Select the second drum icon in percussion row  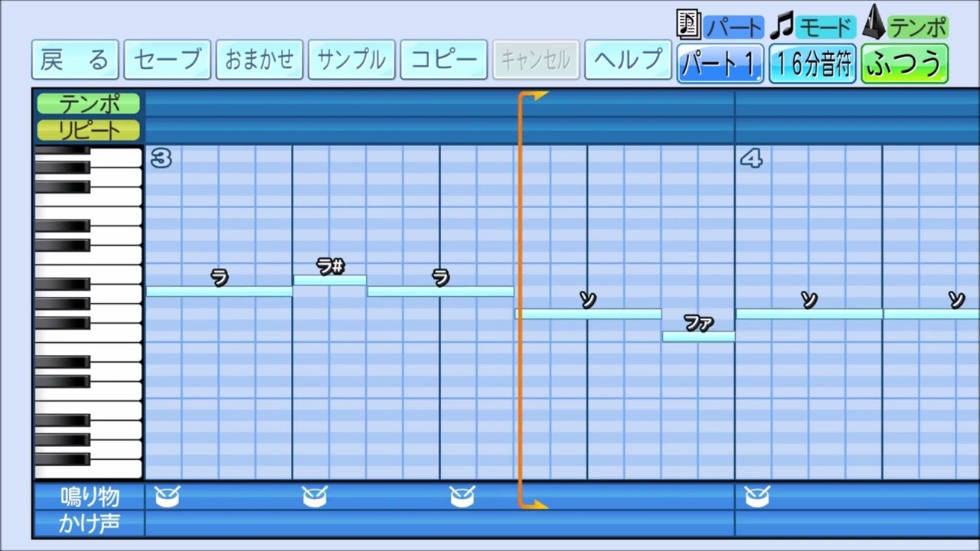tap(315, 497)
